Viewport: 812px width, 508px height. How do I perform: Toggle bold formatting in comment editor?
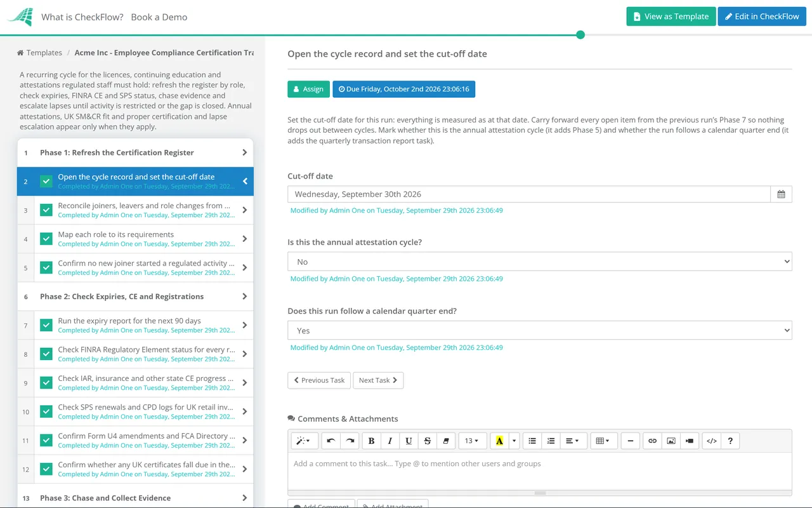[x=372, y=441]
